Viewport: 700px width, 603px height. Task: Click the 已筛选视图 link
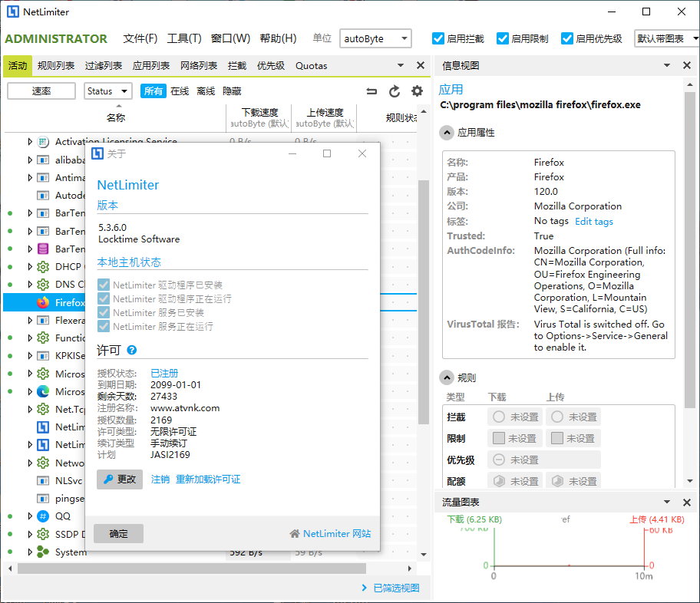tap(396, 588)
